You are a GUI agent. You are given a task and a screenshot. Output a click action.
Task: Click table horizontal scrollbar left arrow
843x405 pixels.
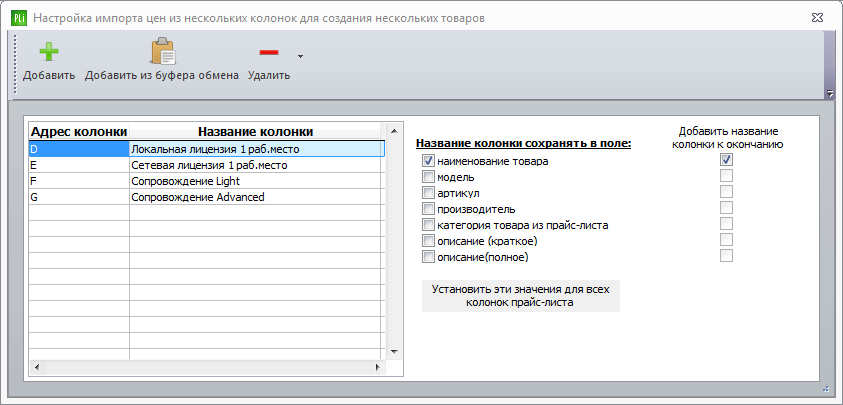click(37, 367)
